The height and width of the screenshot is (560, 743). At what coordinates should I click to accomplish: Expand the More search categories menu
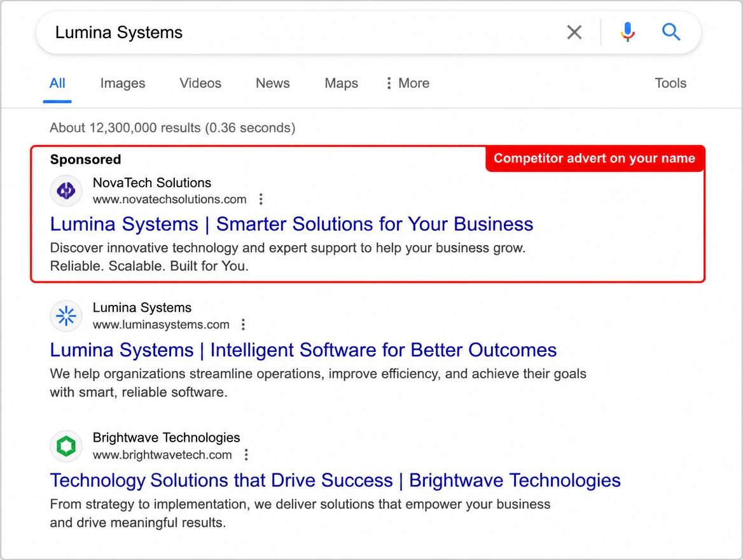(x=408, y=83)
